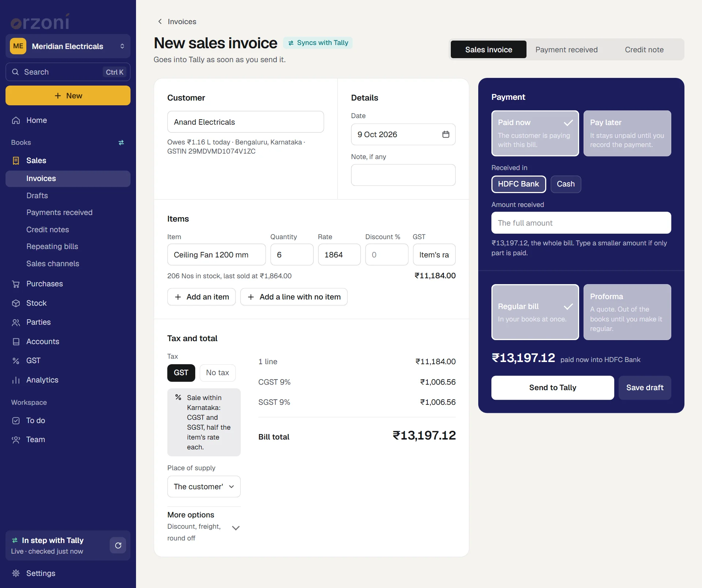702x588 pixels.
Task: Click the GST percent icon
Action: [16, 361]
